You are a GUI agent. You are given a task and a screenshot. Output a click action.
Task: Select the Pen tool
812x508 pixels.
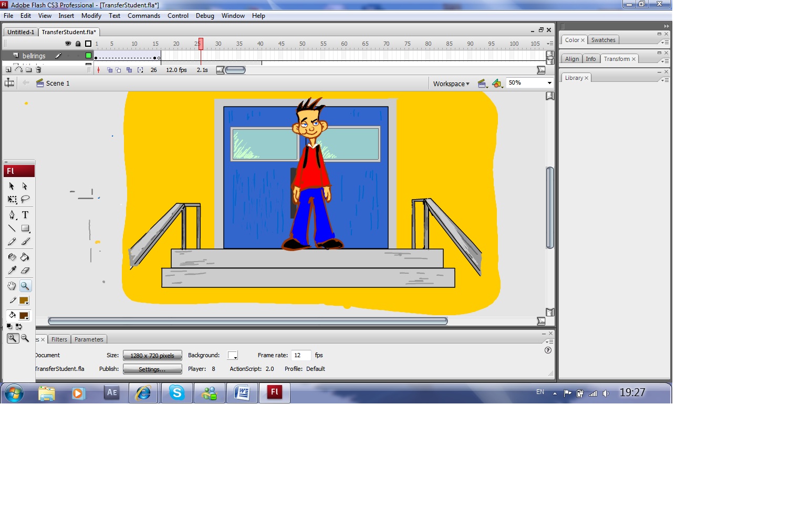point(12,215)
